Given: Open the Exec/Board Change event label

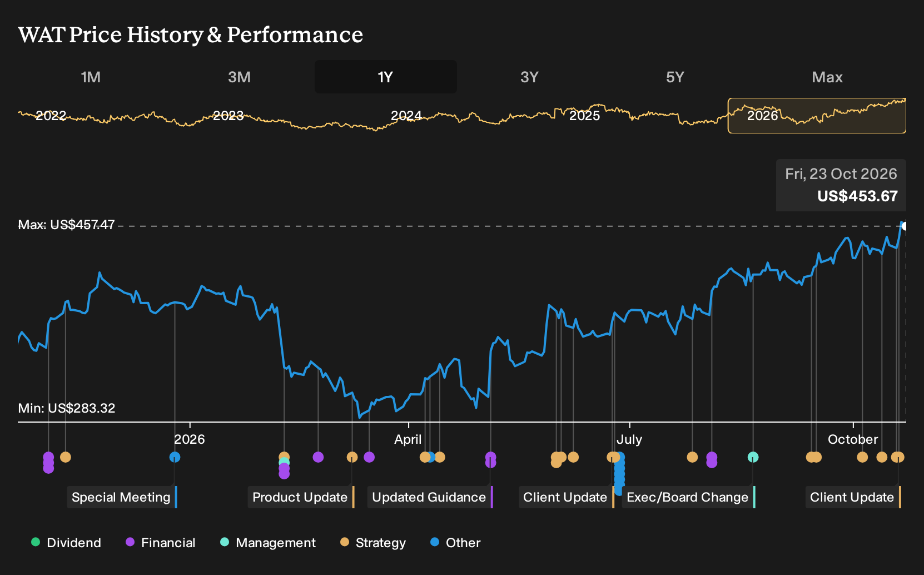Looking at the screenshot, I should point(688,497).
